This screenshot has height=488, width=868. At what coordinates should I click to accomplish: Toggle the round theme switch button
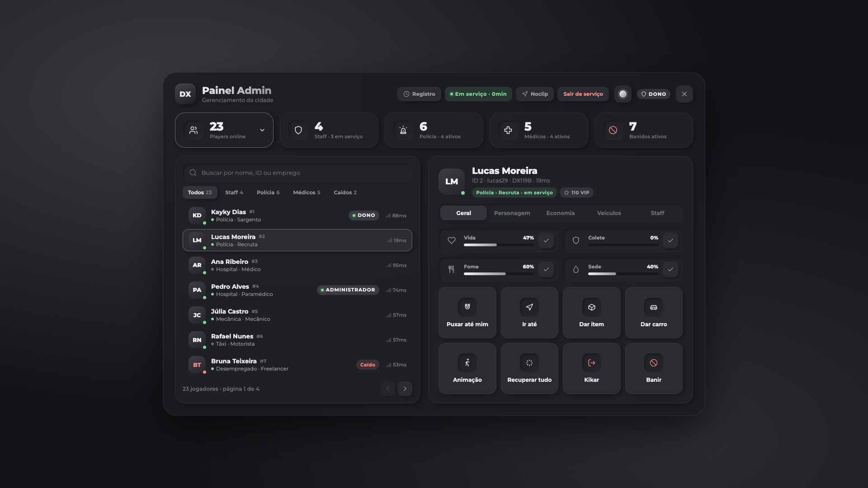[623, 94]
